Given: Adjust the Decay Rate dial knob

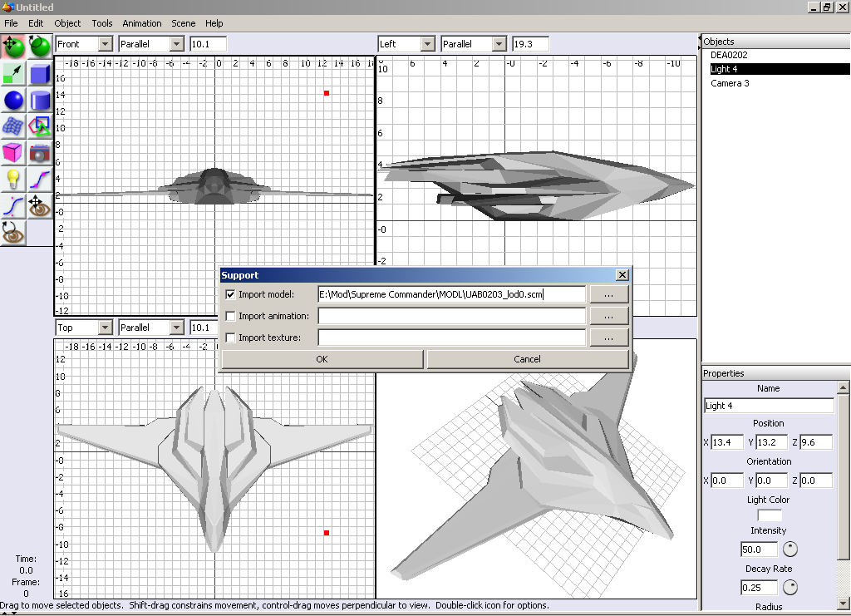Looking at the screenshot, I should (790, 587).
